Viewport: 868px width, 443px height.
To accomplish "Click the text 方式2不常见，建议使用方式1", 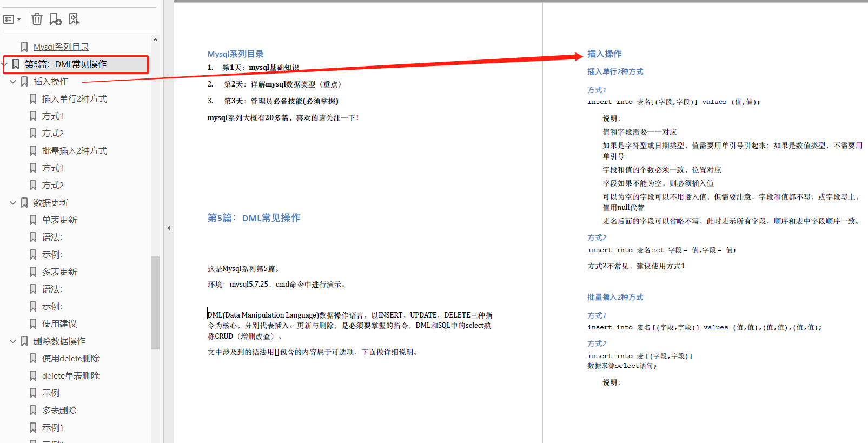I will 637,266.
